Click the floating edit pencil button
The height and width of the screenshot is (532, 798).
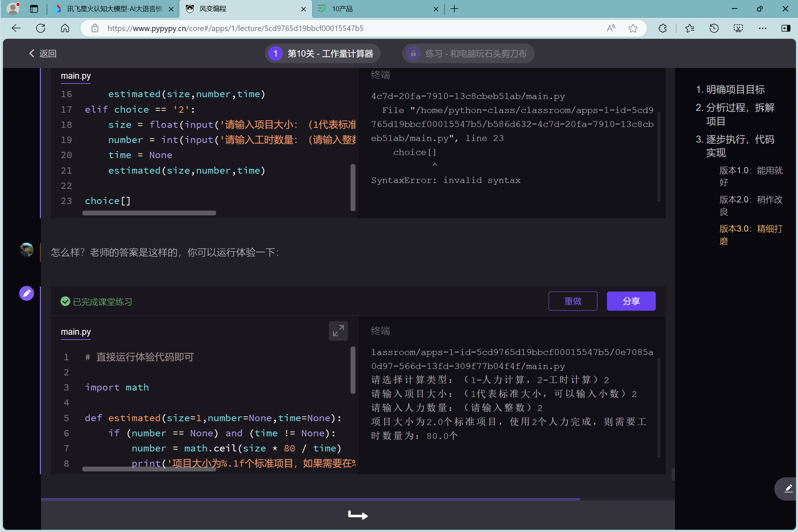coord(788,489)
